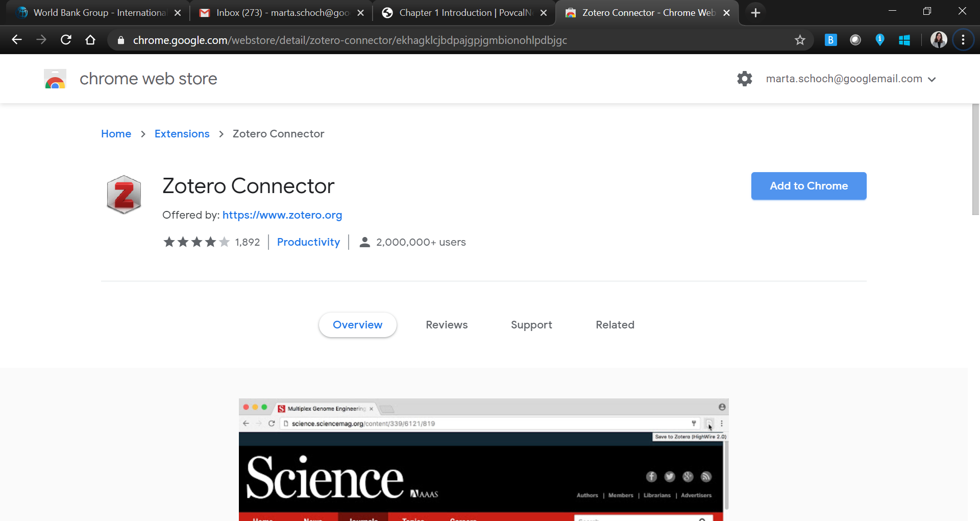Click the browser forward arrow

(x=41, y=40)
